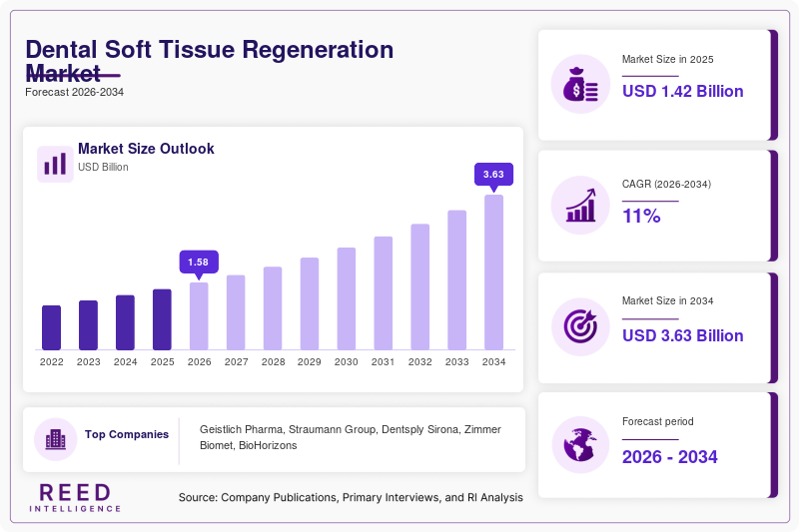Click the money bag icon for Market Size 2025
The image size is (799, 532).
click(x=580, y=84)
